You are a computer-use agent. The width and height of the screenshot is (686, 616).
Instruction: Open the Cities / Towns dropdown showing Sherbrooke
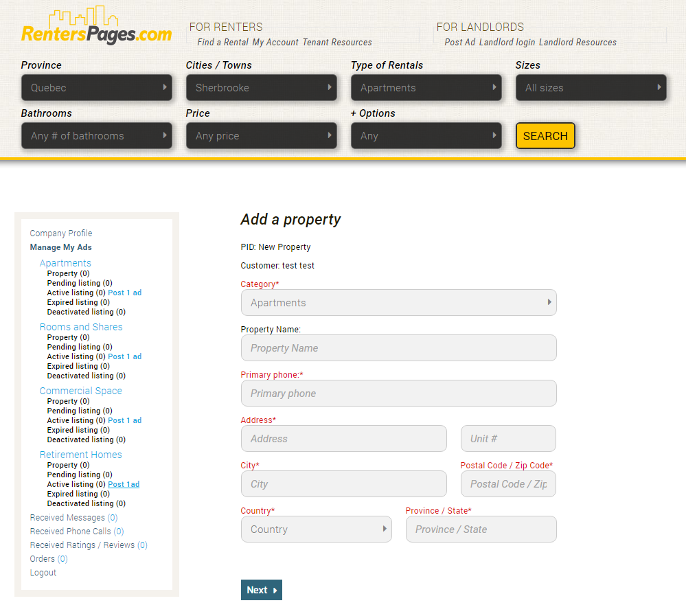[262, 87]
